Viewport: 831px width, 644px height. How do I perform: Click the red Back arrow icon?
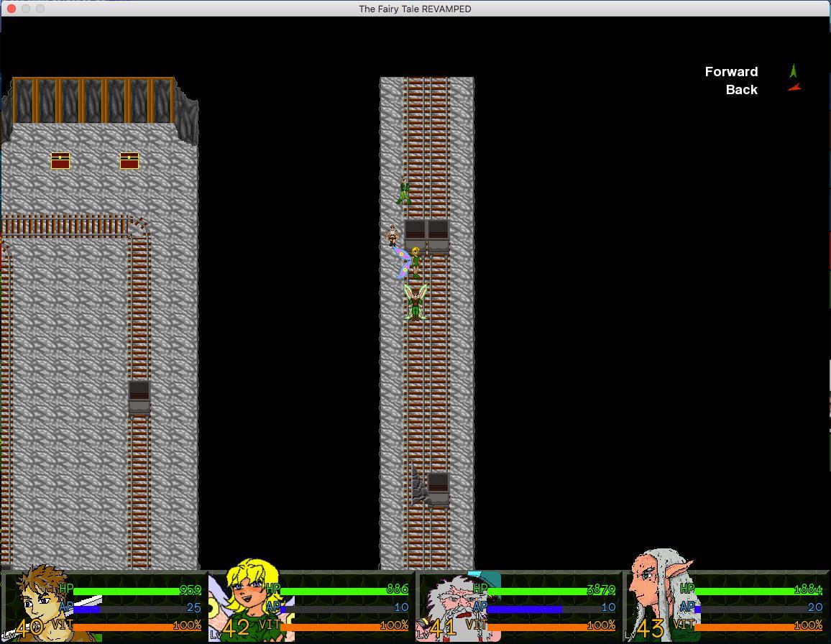pos(794,88)
